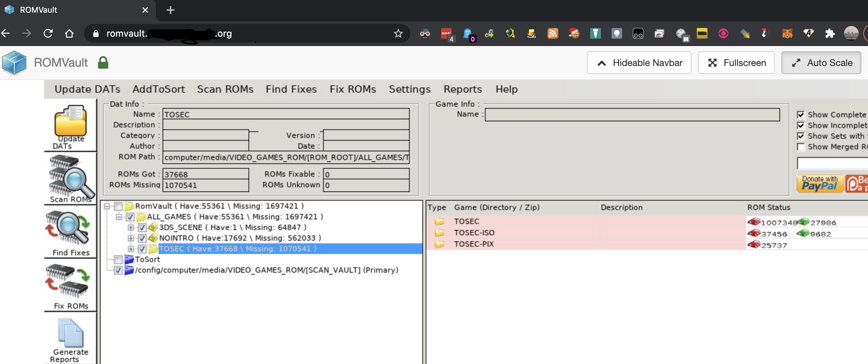Open the Settings menu
The width and height of the screenshot is (868, 364).
pos(409,89)
